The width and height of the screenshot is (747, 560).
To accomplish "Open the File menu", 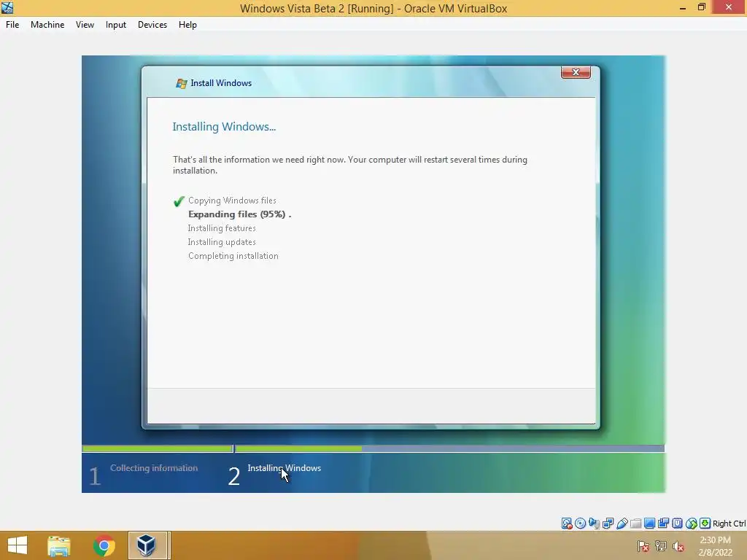I will [x=12, y=25].
